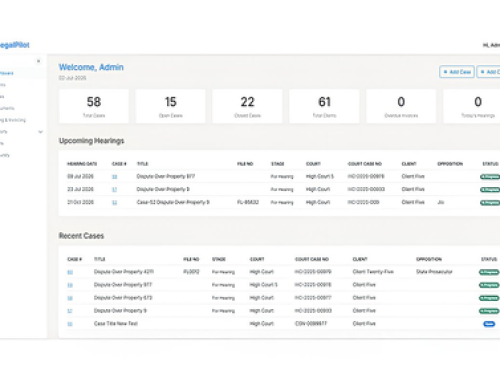
Task: Click 'Dispute Over Property 4211' title text
Action: point(124,272)
